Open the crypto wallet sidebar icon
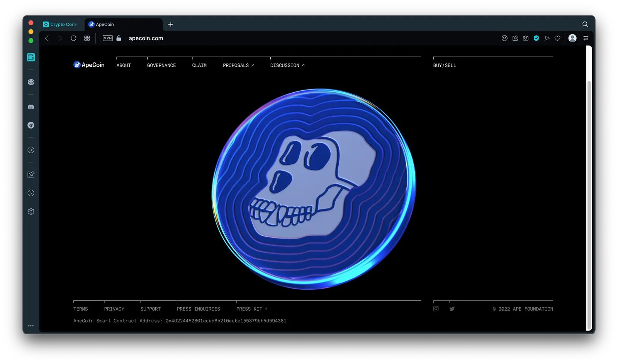Screen dimensions: 618x364 click(x=31, y=57)
